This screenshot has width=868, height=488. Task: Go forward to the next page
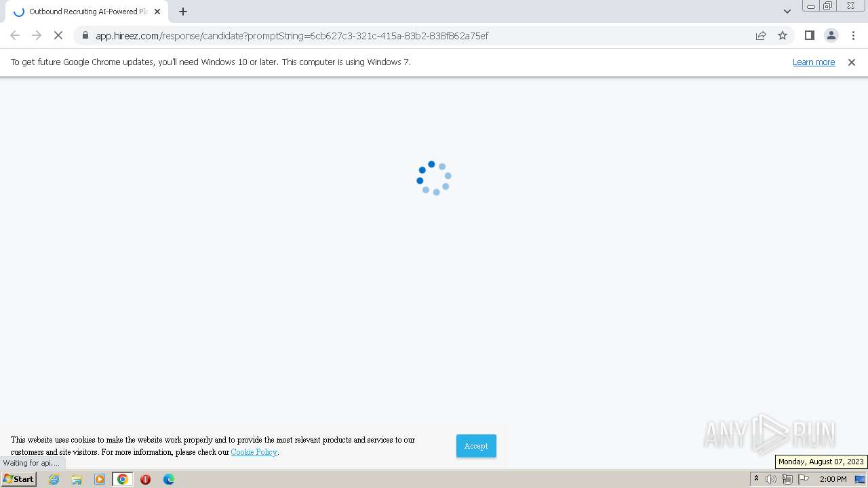click(x=37, y=35)
